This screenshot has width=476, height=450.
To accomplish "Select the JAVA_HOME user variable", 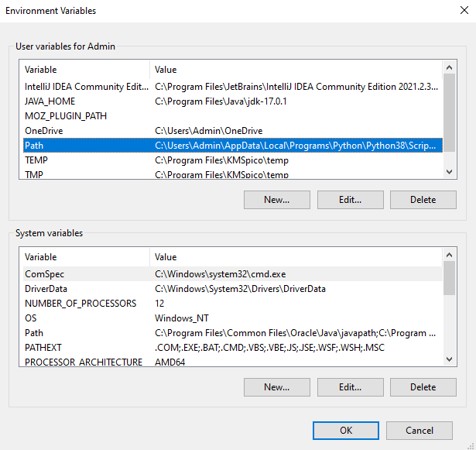I will click(233, 101).
